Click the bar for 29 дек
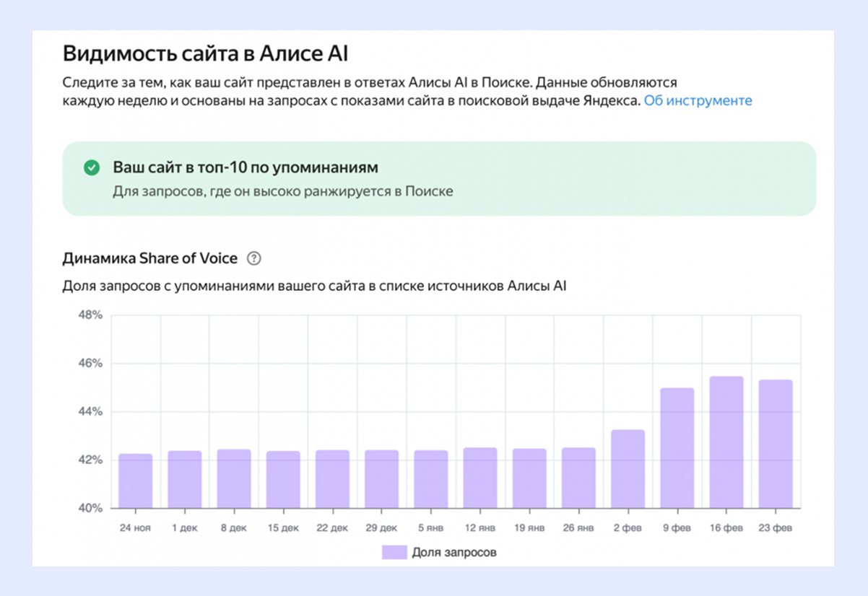The height and width of the screenshot is (596, 868). tap(382, 480)
